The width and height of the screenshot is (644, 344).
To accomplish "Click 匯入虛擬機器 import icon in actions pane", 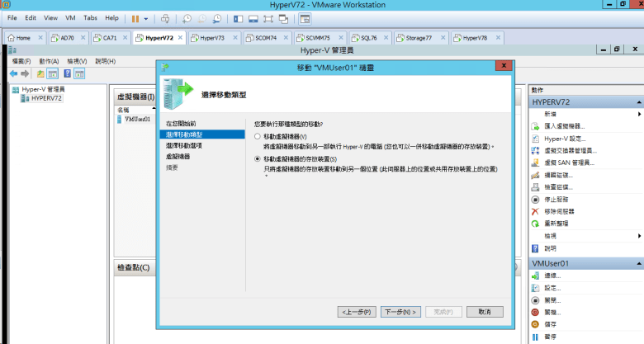I will tap(536, 126).
